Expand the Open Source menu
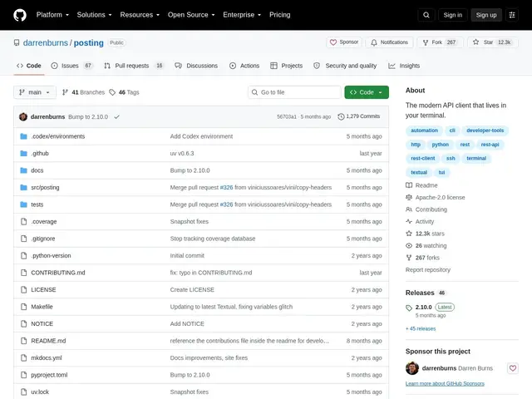532x399 pixels. click(191, 15)
